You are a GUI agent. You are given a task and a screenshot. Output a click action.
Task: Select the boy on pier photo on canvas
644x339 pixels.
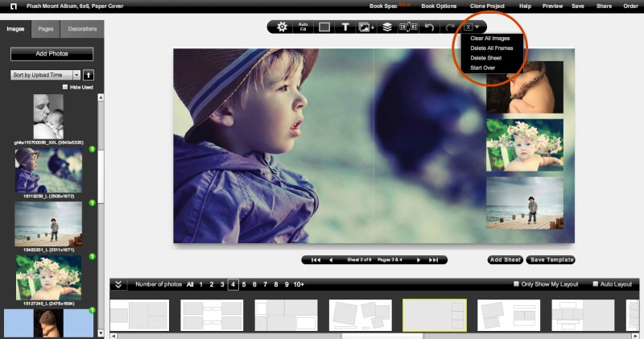coord(525,203)
